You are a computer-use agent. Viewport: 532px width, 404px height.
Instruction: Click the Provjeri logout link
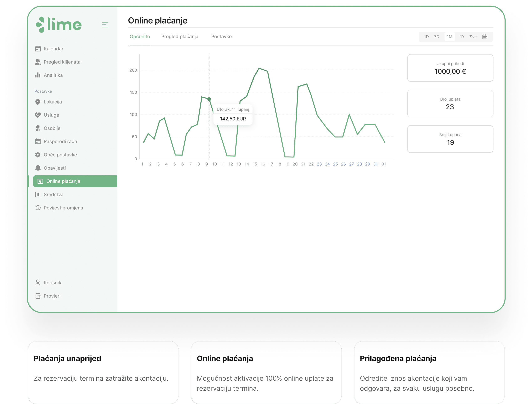(52, 296)
